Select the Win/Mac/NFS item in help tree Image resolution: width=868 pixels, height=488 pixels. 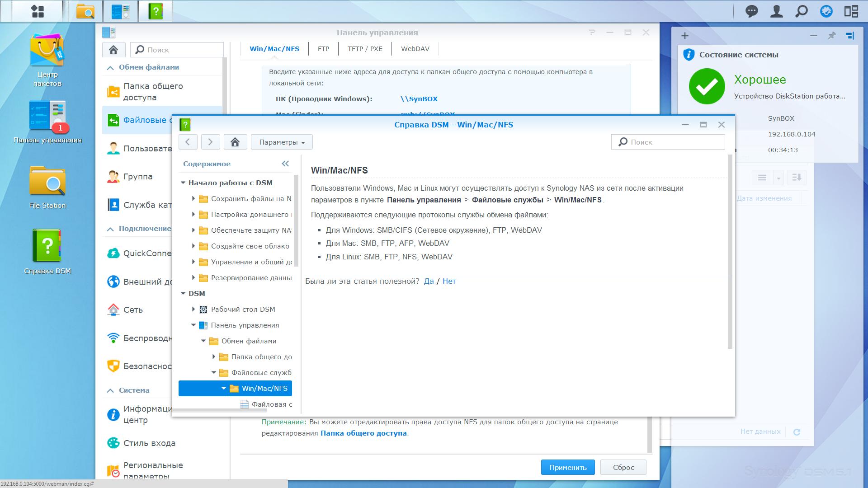235,389
